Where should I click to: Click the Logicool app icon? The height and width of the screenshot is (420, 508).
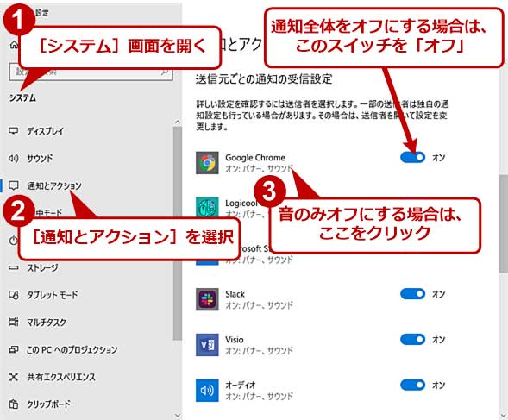coord(207,207)
